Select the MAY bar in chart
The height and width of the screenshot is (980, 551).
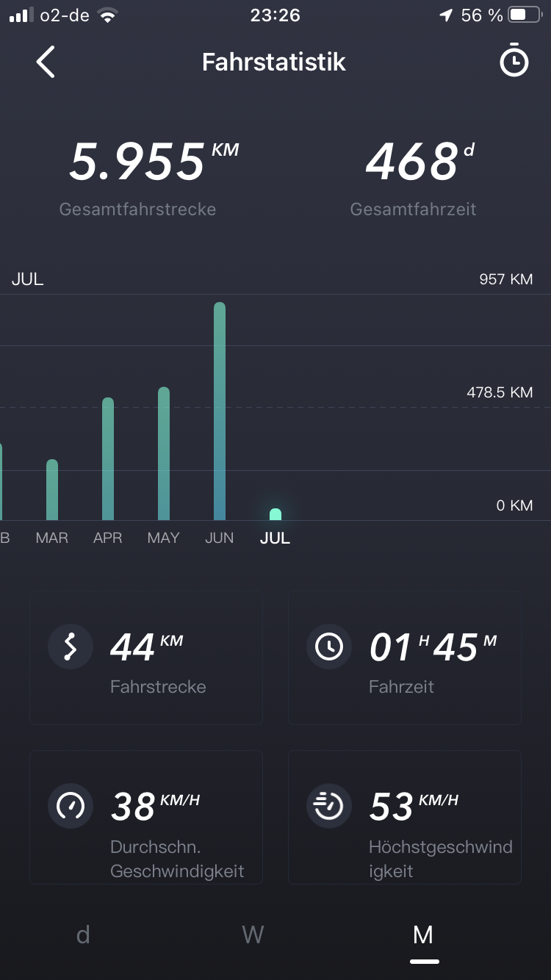164,454
